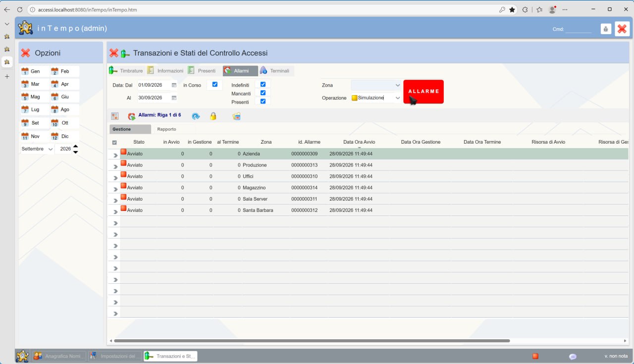Click the grid layout icon in Allarmi toolbar
The height and width of the screenshot is (364, 634).
tap(115, 116)
